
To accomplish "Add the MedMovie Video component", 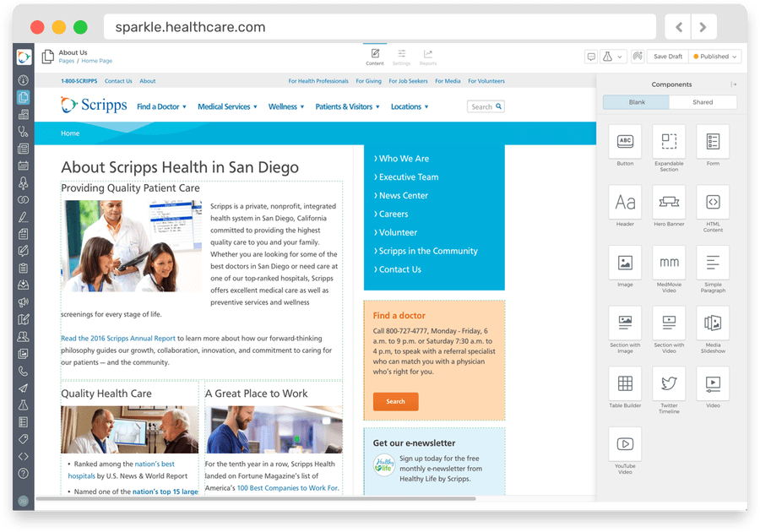I will 669,262.
